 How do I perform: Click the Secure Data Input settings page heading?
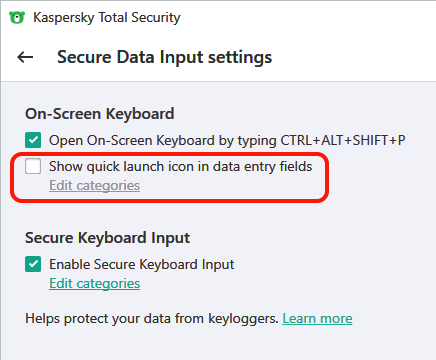(165, 57)
